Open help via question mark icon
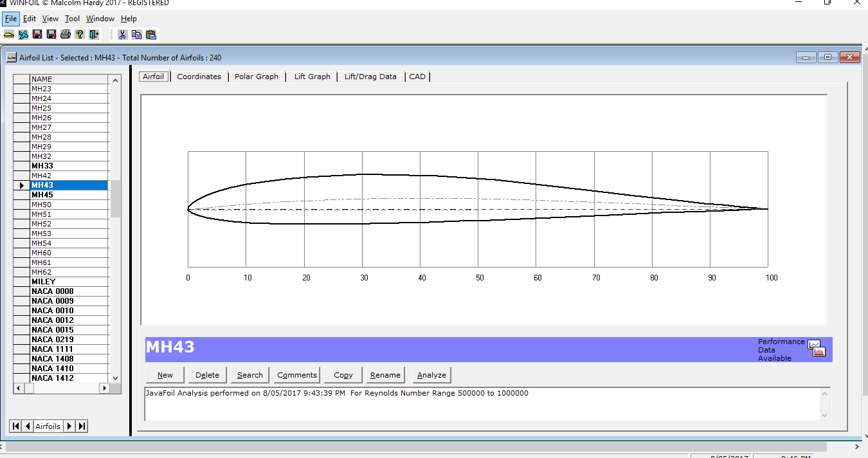Screen dimensions: 868x458 (x=80, y=34)
